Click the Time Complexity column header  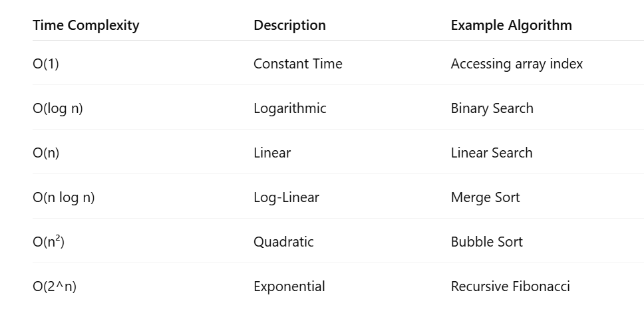(x=86, y=25)
